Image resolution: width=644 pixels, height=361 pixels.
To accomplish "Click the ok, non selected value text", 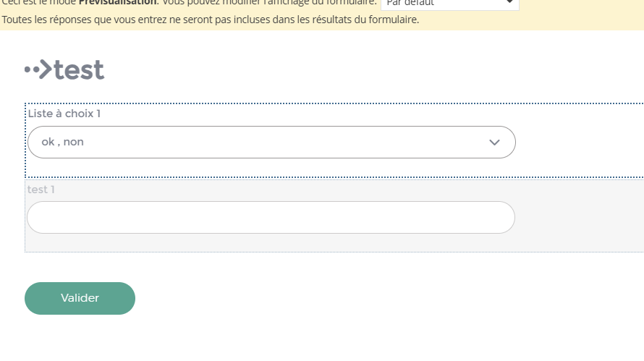I will 62,142.
